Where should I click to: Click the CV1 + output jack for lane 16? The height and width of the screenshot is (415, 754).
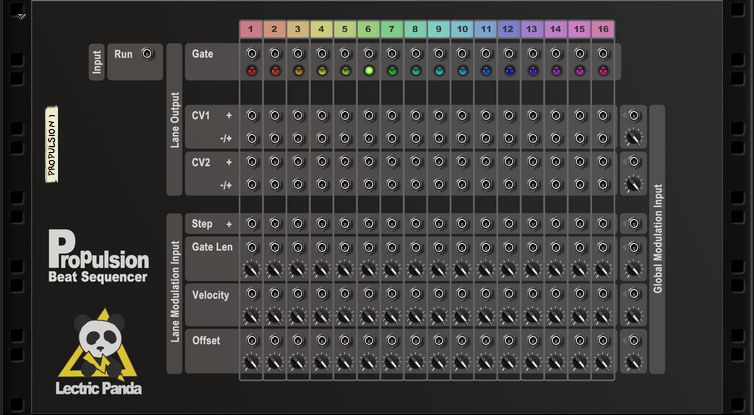tap(603, 116)
